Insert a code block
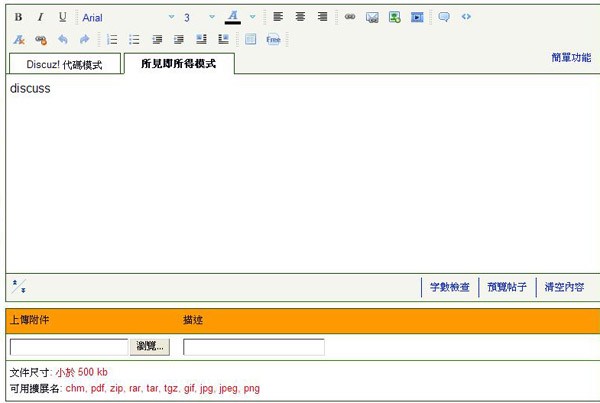 [466, 17]
